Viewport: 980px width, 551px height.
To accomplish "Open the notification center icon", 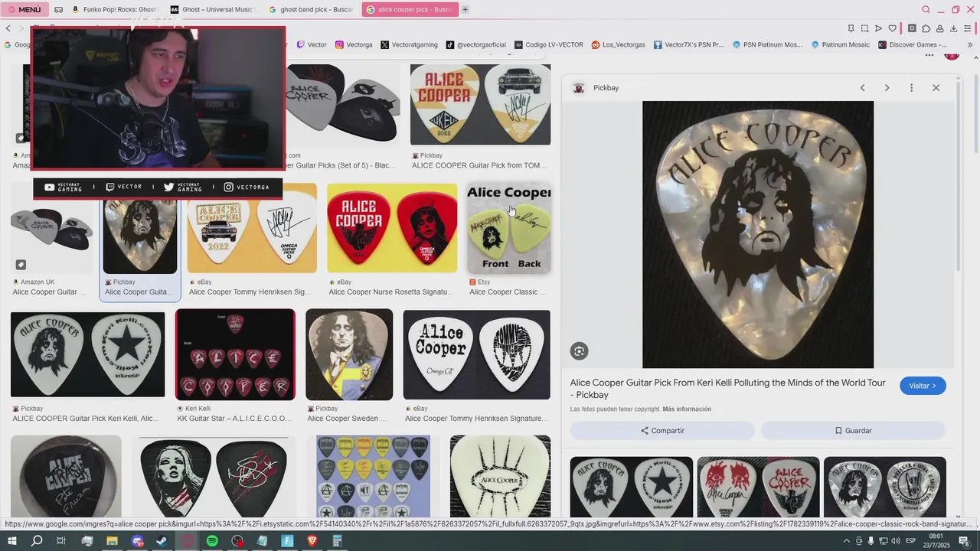I will (964, 541).
